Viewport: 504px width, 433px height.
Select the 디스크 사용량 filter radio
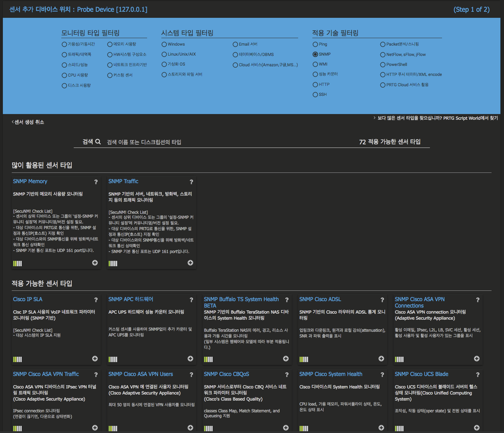(x=64, y=86)
